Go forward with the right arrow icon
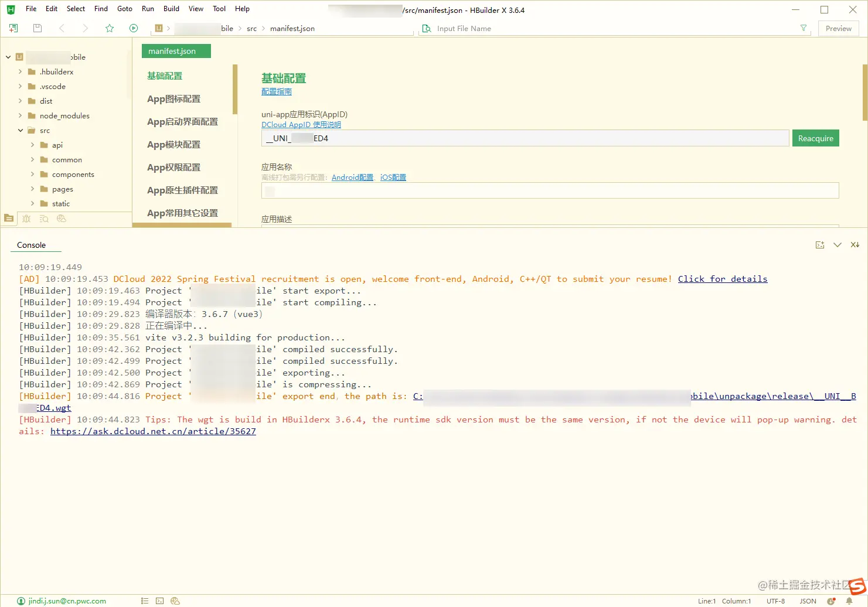This screenshot has height=607, width=868. point(85,28)
